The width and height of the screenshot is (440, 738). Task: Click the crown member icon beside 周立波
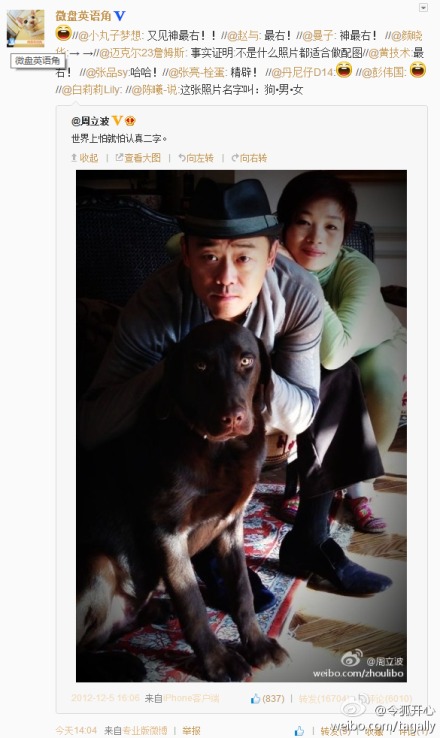point(130,121)
